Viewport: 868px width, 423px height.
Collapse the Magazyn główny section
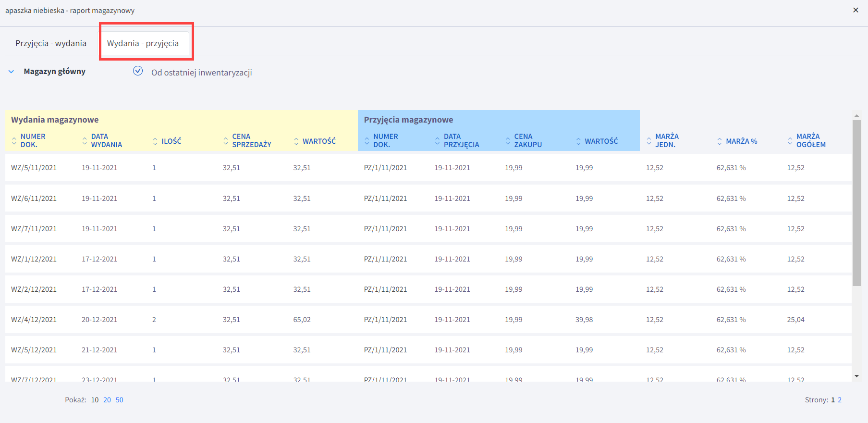click(x=11, y=72)
